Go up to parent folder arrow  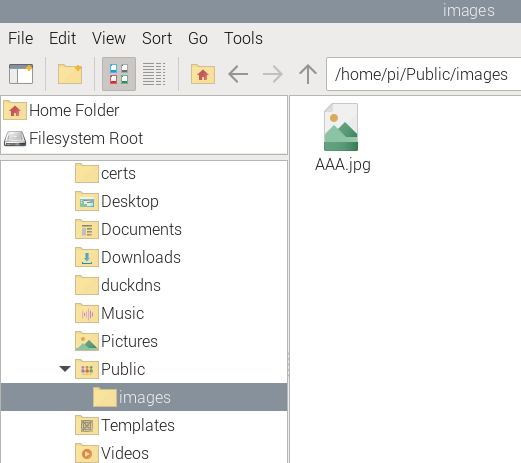308,74
